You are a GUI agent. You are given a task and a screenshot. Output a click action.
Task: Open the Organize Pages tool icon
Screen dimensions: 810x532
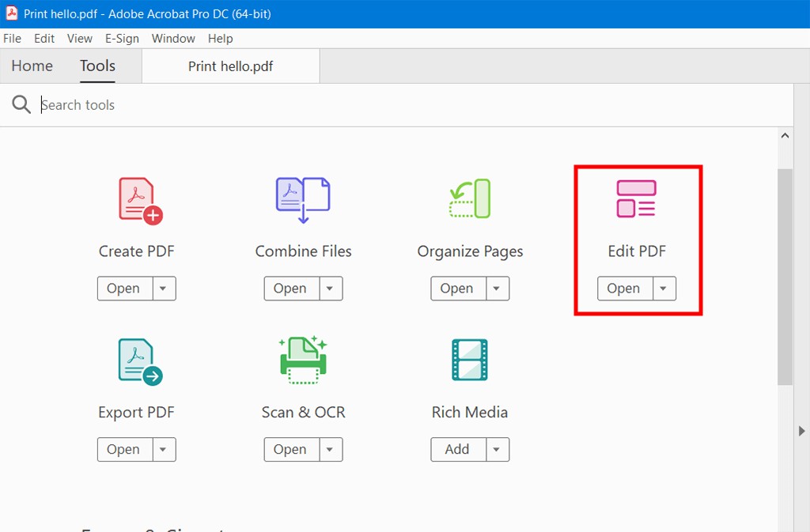pos(469,199)
